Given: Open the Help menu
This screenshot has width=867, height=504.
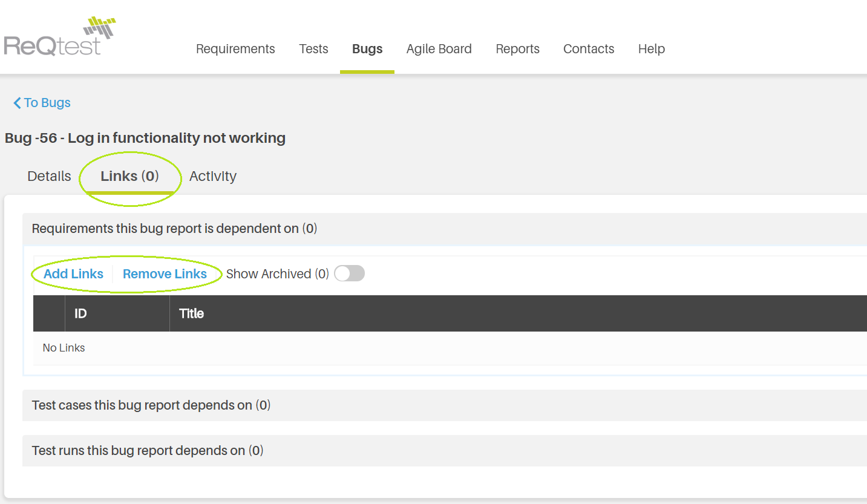Looking at the screenshot, I should pos(652,49).
